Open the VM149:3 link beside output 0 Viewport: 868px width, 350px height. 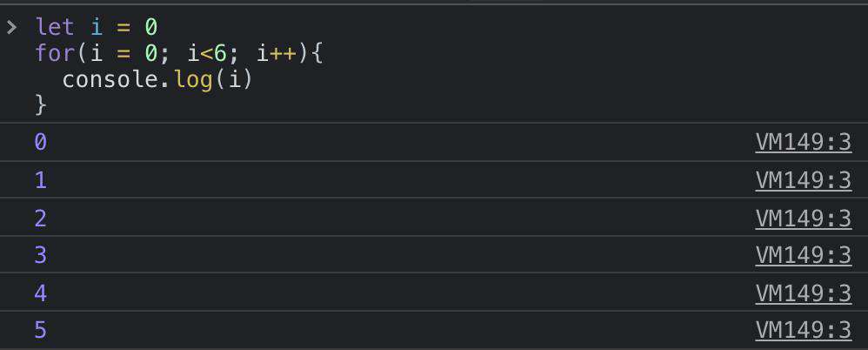tap(804, 143)
